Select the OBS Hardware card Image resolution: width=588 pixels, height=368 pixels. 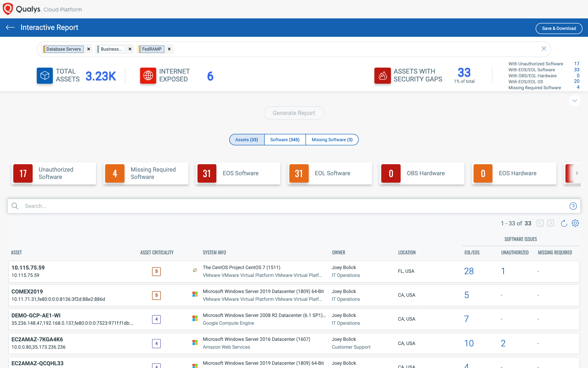[x=422, y=173]
